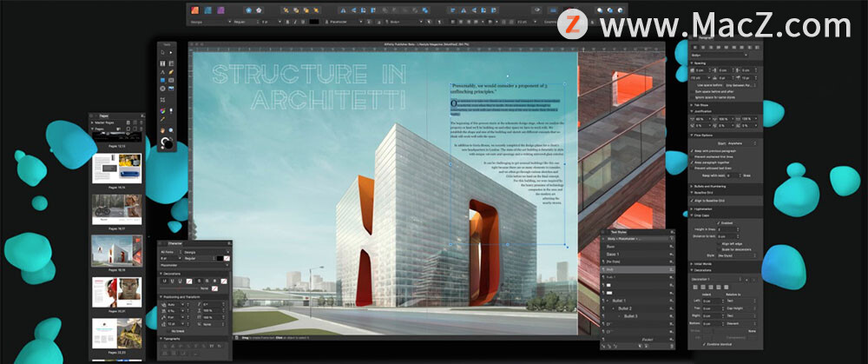868x364 pixels.
Task: Expand Bullets and Numbering section
Action: (692, 186)
